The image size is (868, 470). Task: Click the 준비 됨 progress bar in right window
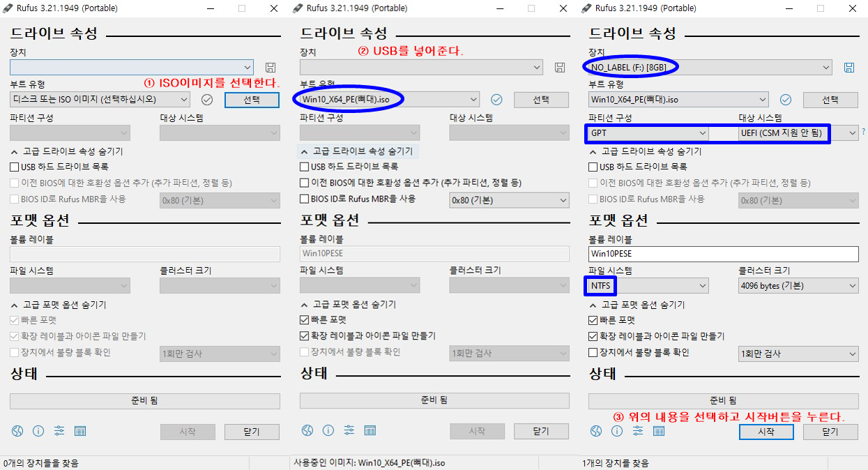click(724, 401)
